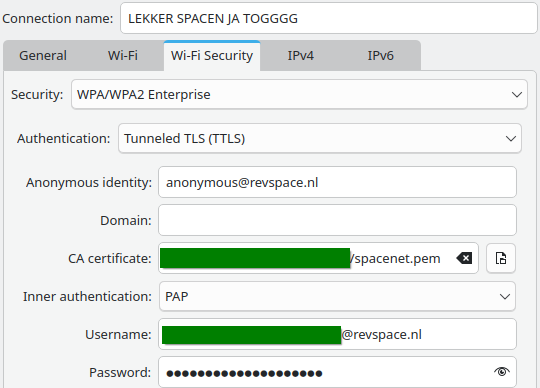Click the empty Domain field
Screen dimensions: 540x388
pos(337,220)
